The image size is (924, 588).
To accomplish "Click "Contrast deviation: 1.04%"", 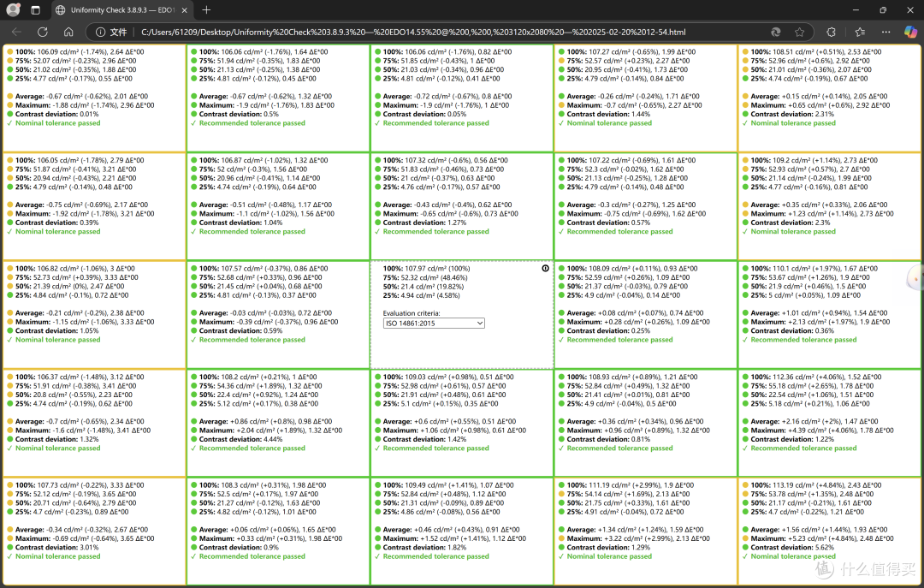I will tap(240, 223).
